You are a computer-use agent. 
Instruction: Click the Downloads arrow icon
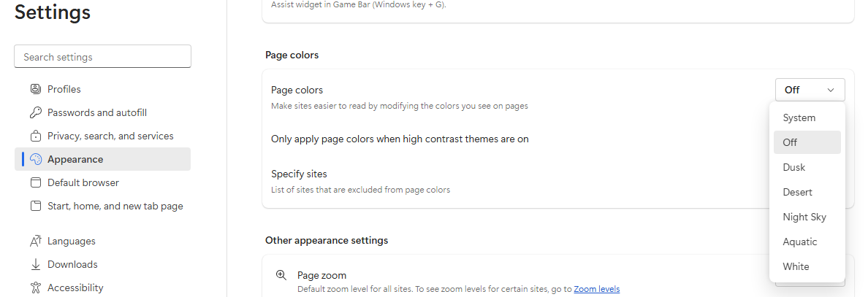pos(35,264)
